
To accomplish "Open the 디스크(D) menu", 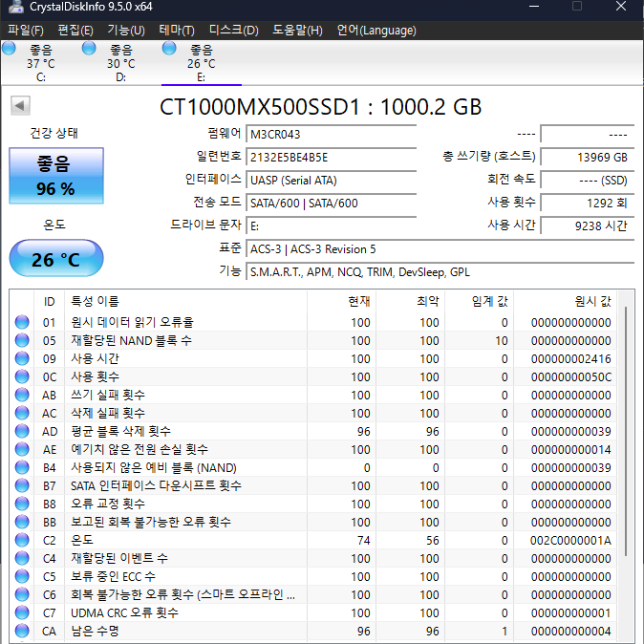I will click(234, 31).
